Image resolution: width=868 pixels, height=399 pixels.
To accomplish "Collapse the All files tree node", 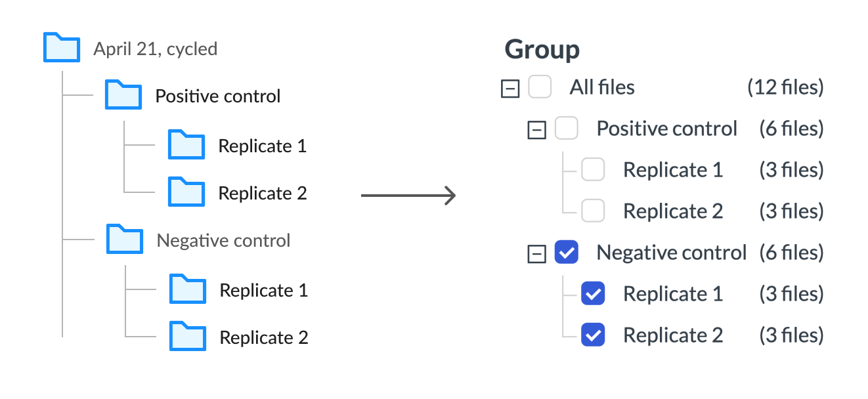I will tap(510, 89).
